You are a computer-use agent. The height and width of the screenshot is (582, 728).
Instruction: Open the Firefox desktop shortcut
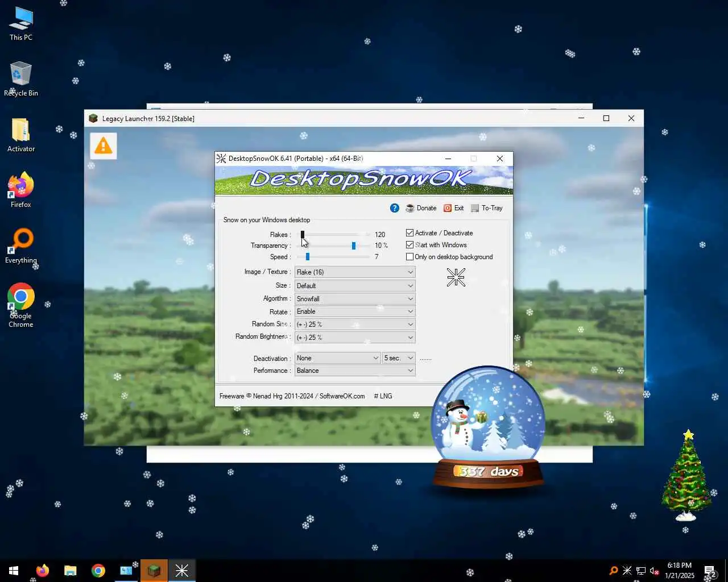(21, 190)
